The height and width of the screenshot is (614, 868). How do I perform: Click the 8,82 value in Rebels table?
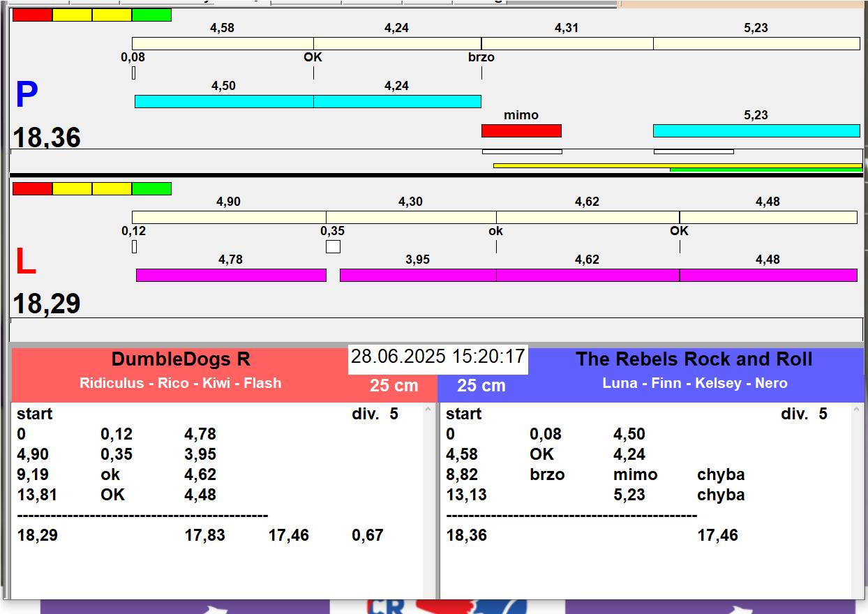click(x=462, y=474)
